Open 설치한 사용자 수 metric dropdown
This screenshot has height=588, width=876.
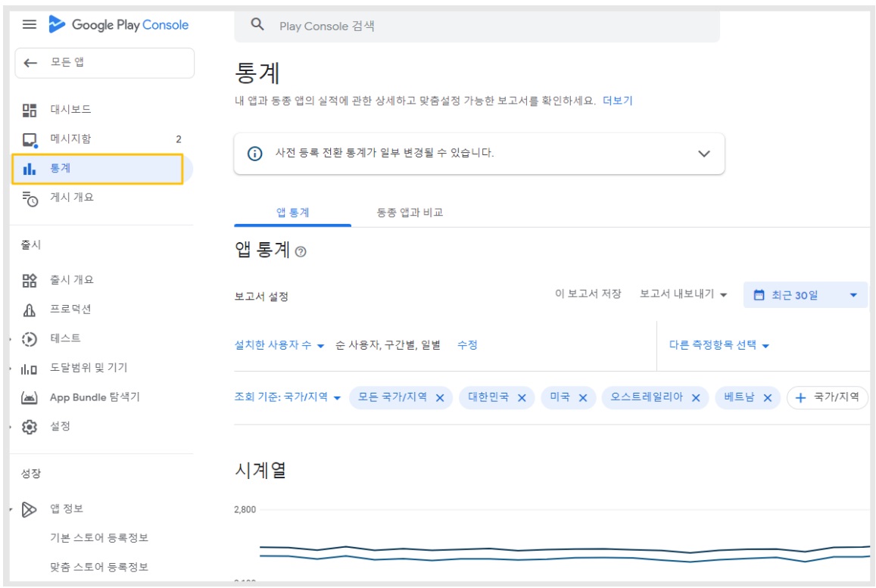tap(279, 346)
